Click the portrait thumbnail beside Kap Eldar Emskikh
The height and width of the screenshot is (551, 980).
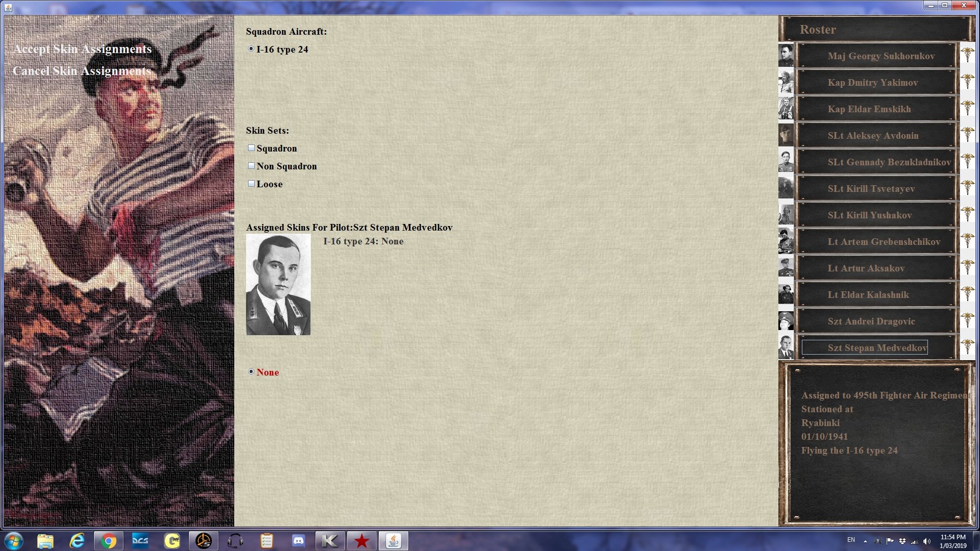786,108
